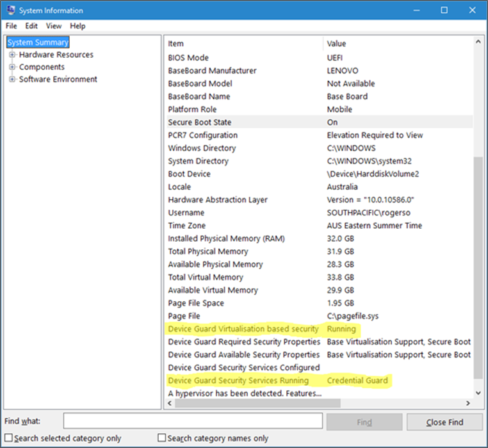The width and height of the screenshot is (488, 448).
Task: Expand the Components node
Action: pos(12,67)
